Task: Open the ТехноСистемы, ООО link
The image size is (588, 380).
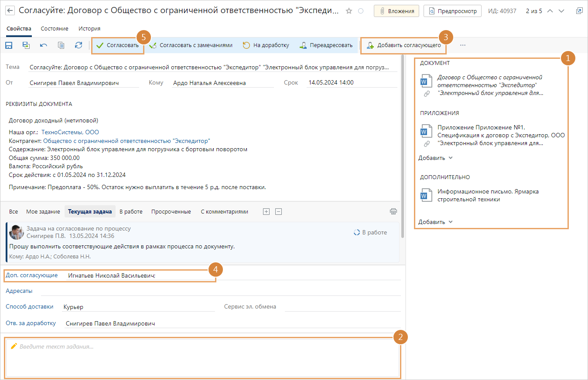Action: [70, 132]
